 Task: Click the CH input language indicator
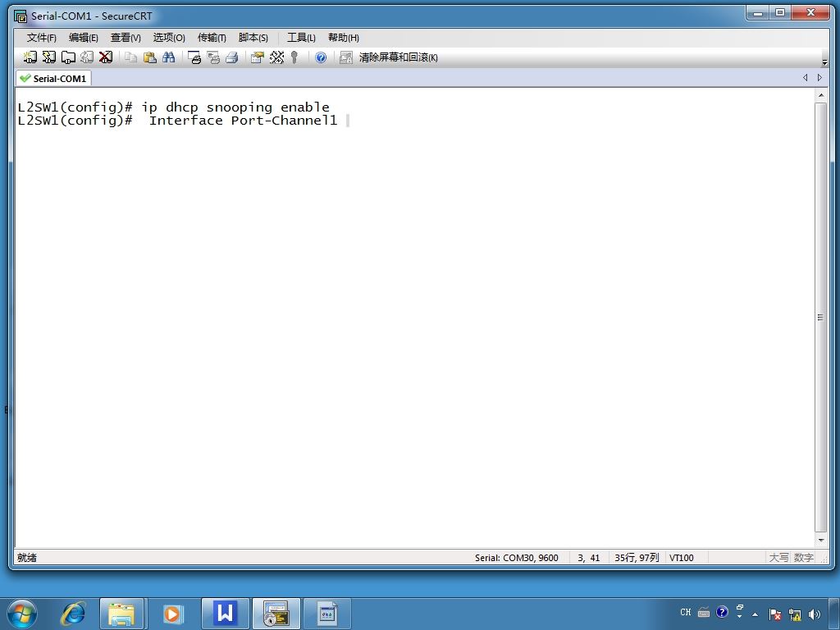(686, 612)
